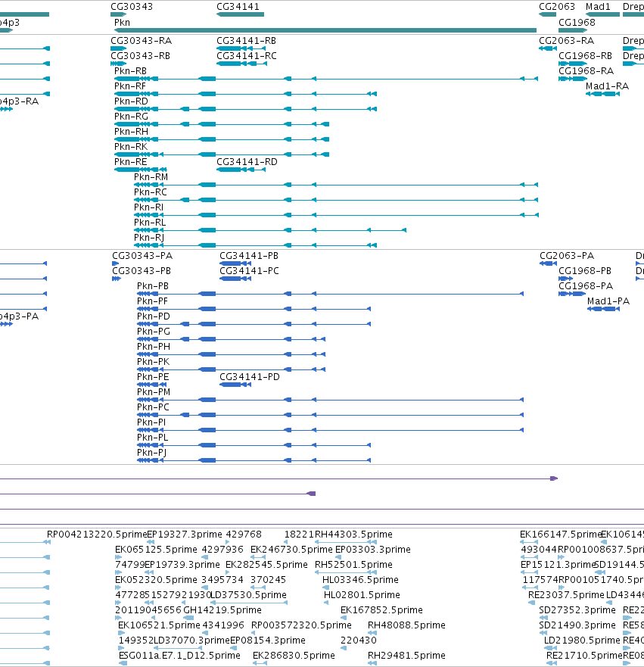Select EST LD37070.3prime label
The width and height of the screenshot is (644, 667).
(x=191, y=641)
